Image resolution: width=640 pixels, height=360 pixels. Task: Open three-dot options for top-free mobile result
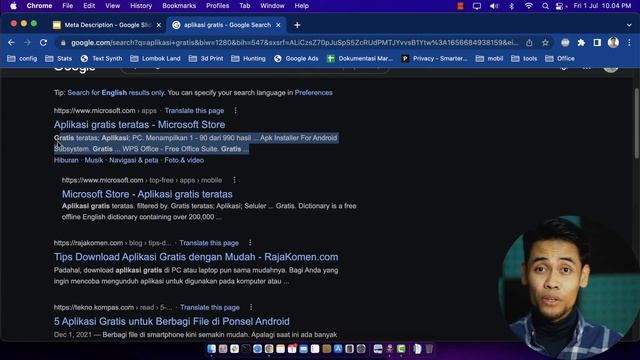234,180
